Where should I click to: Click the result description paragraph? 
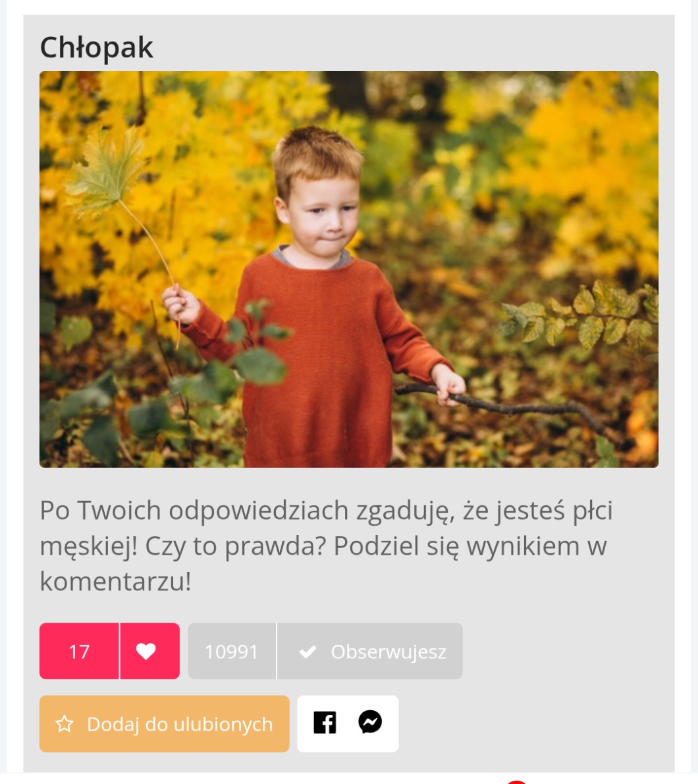326,546
